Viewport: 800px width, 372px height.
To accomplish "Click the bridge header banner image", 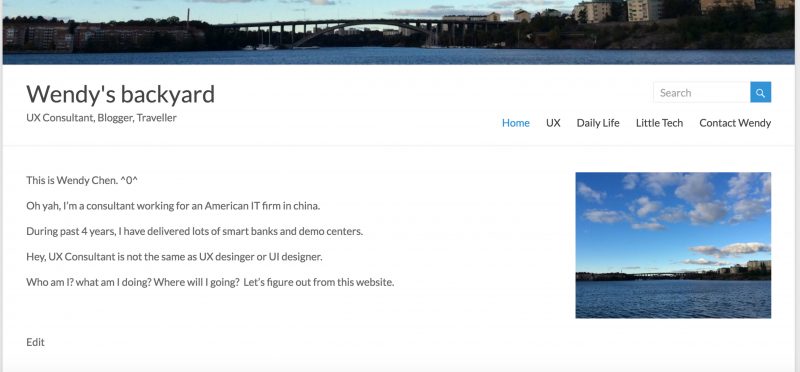I will (x=398, y=32).
